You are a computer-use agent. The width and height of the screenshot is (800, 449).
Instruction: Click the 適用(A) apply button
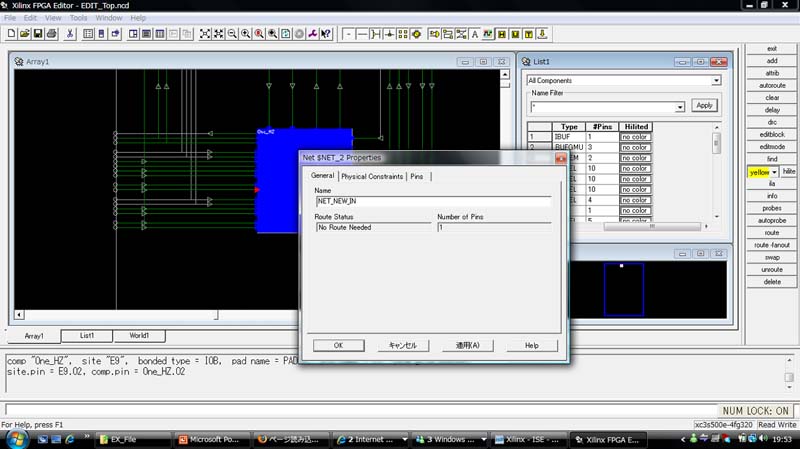pyautogui.click(x=468, y=345)
